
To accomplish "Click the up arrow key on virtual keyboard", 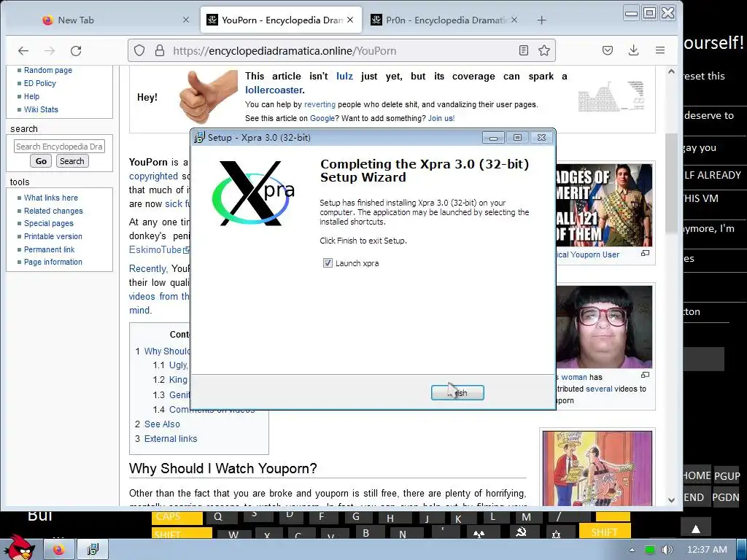I will (695, 528).
